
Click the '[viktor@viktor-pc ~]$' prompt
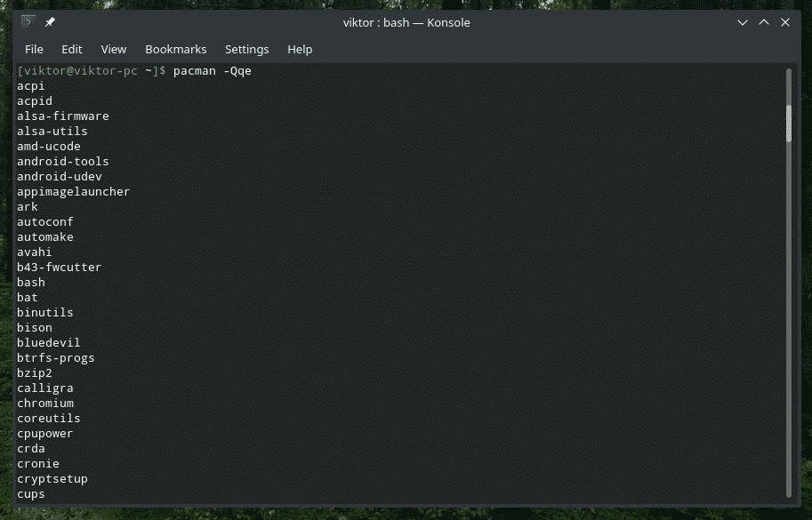tap(91, 71)
